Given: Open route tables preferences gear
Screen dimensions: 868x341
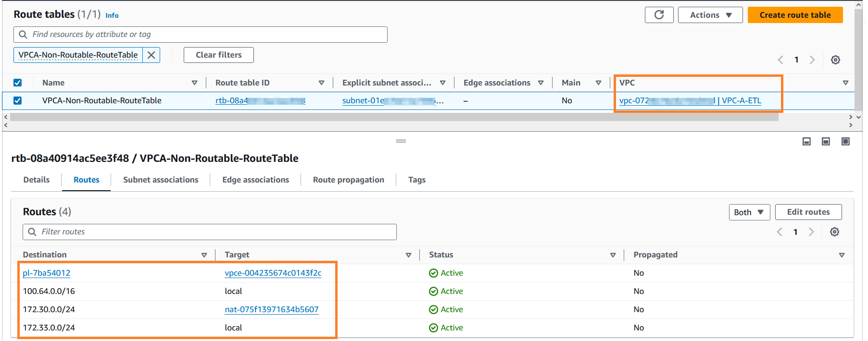Looking at the screenshot, I should click(x=836, y=60).
